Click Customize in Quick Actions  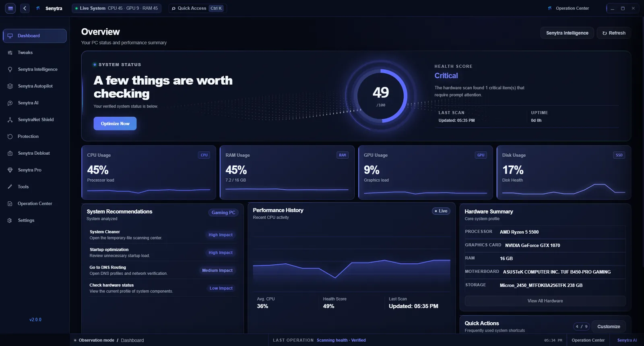pos(609,327)
